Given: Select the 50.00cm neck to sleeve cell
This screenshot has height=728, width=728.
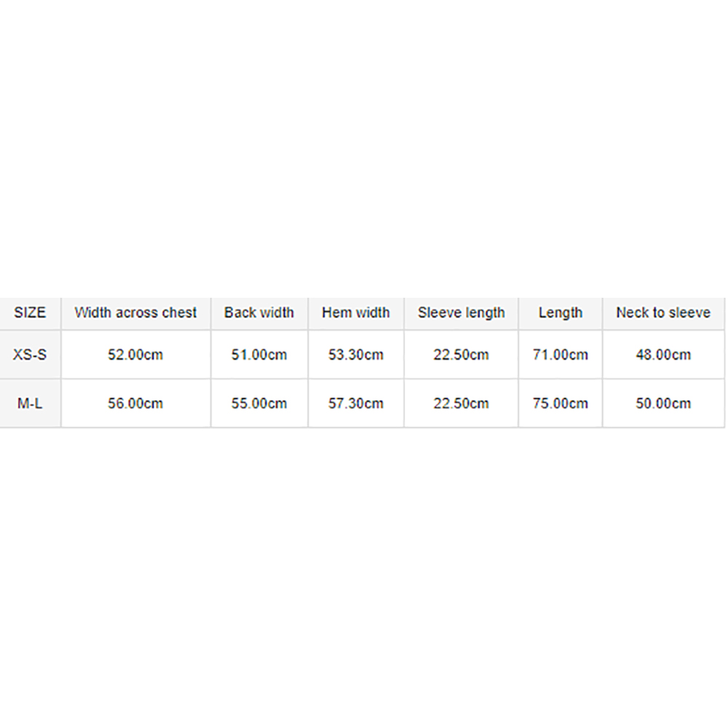Looking at the screenshot, I should pyautogui.click(x=663, y=403).
